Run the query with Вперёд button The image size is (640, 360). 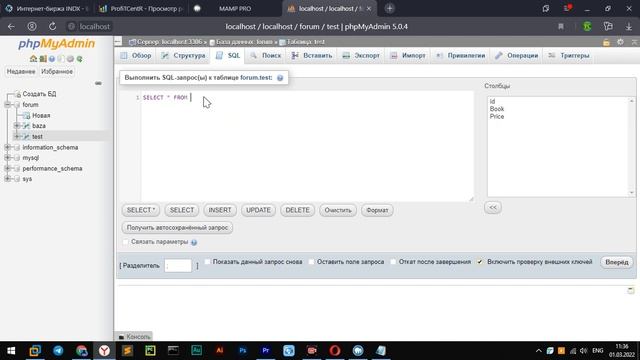pyautogui.click(x=617, y=262)
